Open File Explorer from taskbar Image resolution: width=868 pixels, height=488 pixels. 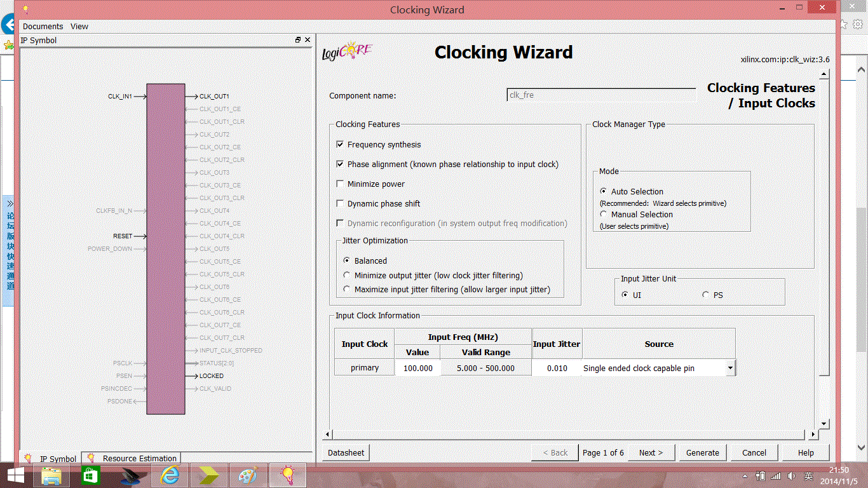(51, 475)
